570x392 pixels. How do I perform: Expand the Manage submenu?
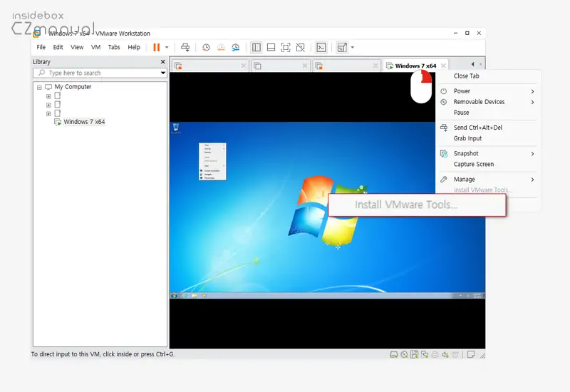(487, 180)
